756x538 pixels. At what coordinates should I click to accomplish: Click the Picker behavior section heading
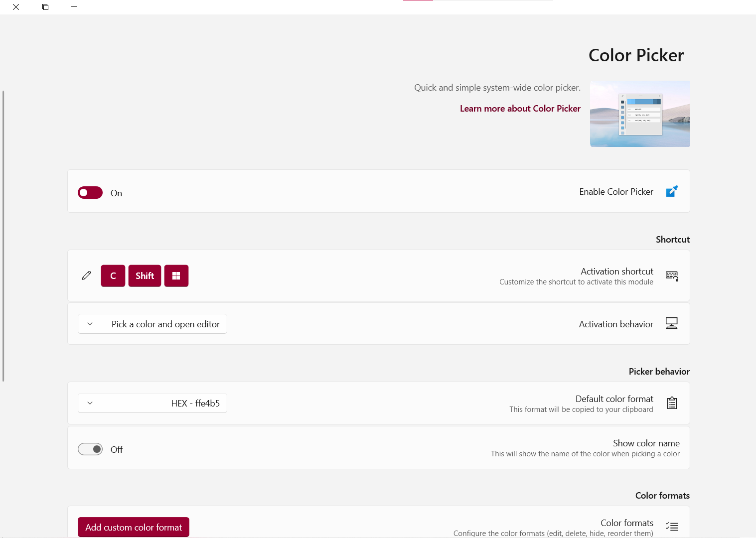659,372
